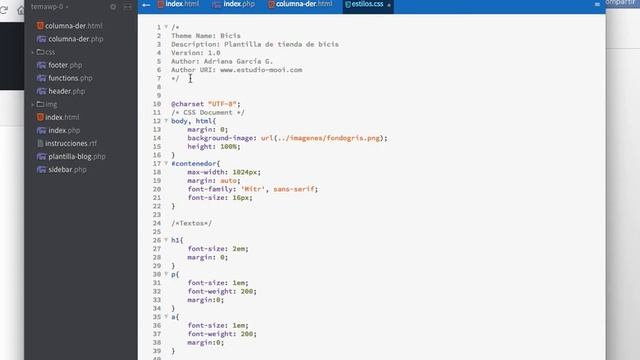Open the project settings gear icon
The image size is (640, 360).
click(113, 7)
